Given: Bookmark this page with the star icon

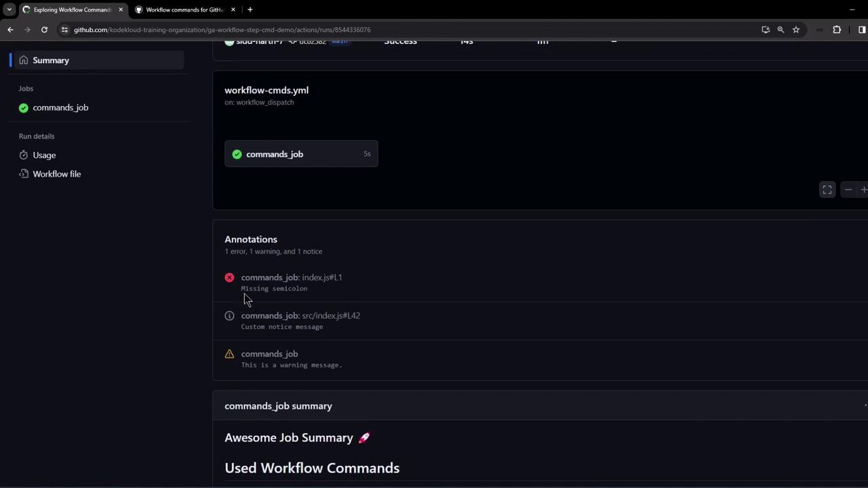Looking at the screenshot, I should pyautogui.click(x=796, y=30).
